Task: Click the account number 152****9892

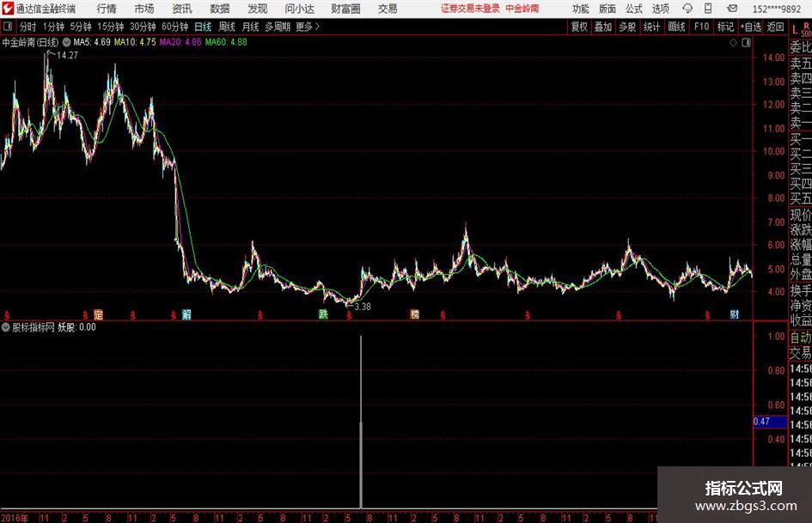Action: (776, 9)
